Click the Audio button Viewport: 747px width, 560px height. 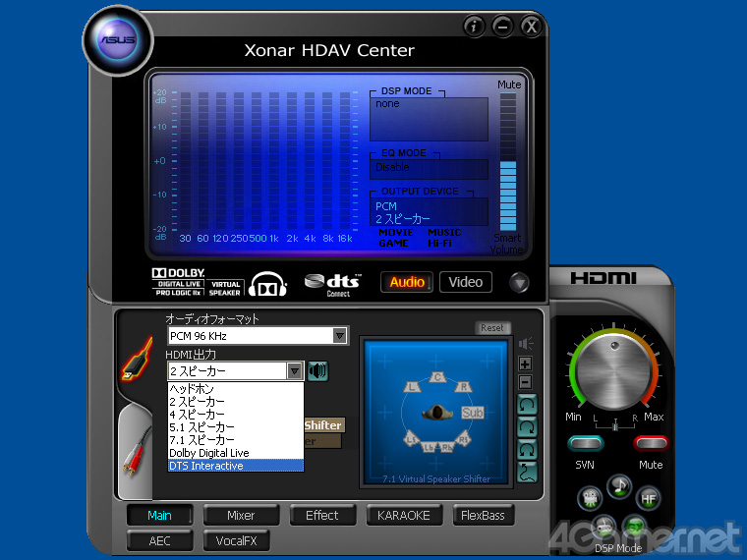(x=407, y=282)
